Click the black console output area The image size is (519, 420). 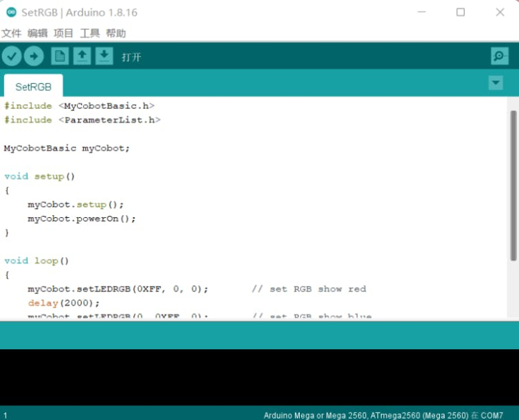[259, 377]
